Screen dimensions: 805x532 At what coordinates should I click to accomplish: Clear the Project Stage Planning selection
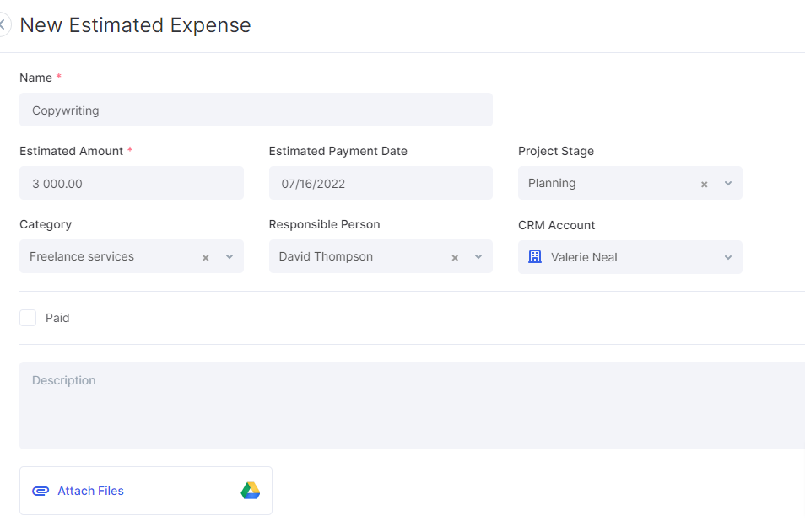pos(704,184)
